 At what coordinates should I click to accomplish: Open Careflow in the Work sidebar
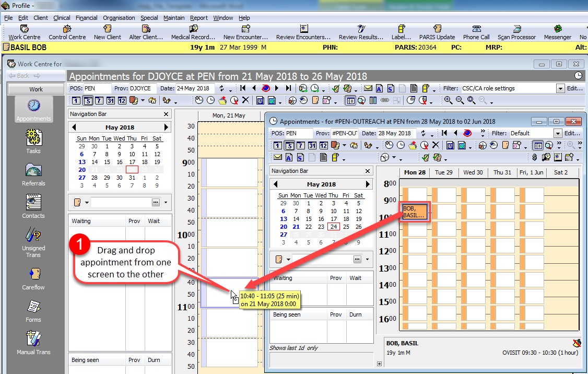[x=33, y=279]
